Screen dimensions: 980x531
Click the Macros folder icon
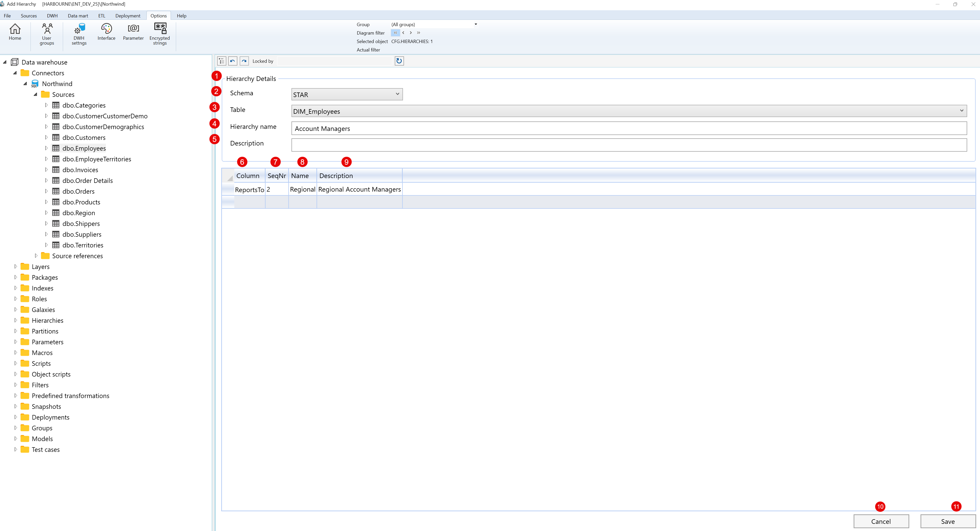pos(25,352)
